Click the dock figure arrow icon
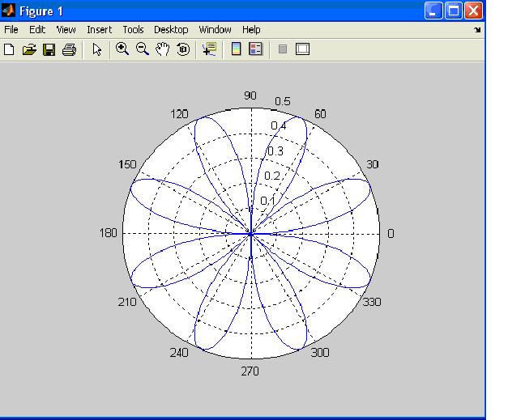The width and height of the screenshot is (525, 420). [477, 30]
